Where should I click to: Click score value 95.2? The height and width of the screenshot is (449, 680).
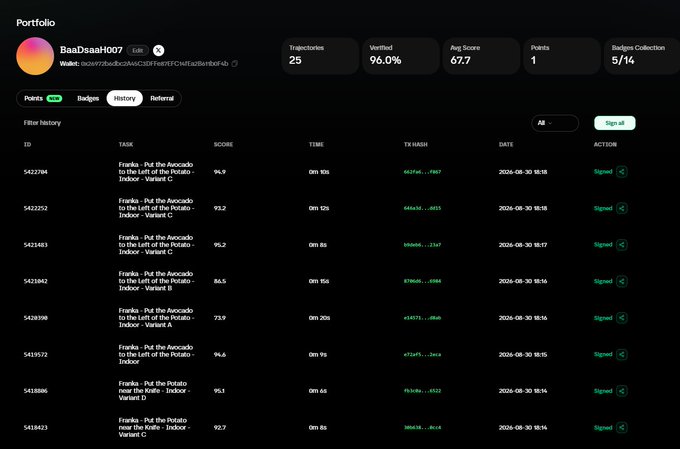(x=219, y=245)
